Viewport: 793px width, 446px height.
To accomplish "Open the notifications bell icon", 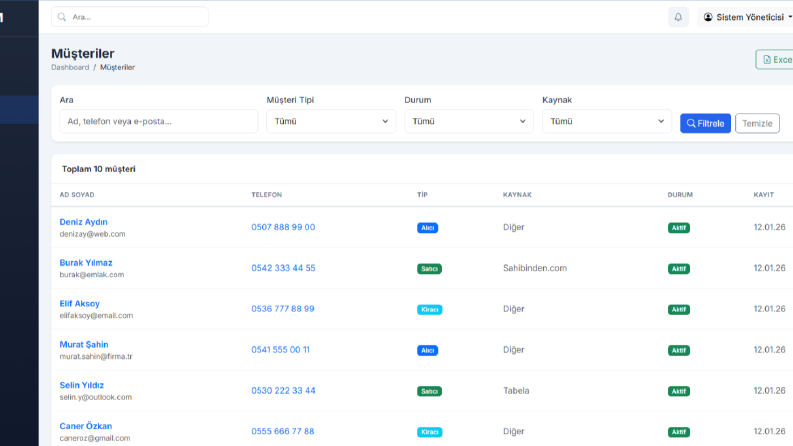I will (x=678, y=17).
